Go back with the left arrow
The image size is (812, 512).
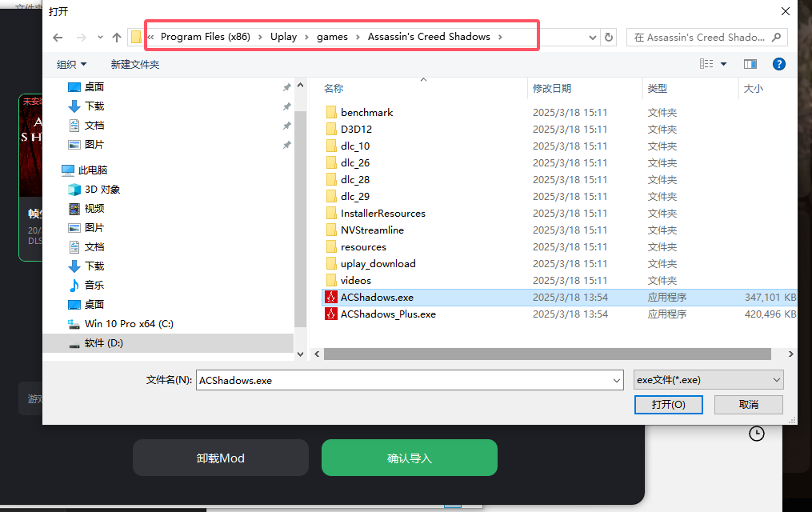(x=58, y=38)
